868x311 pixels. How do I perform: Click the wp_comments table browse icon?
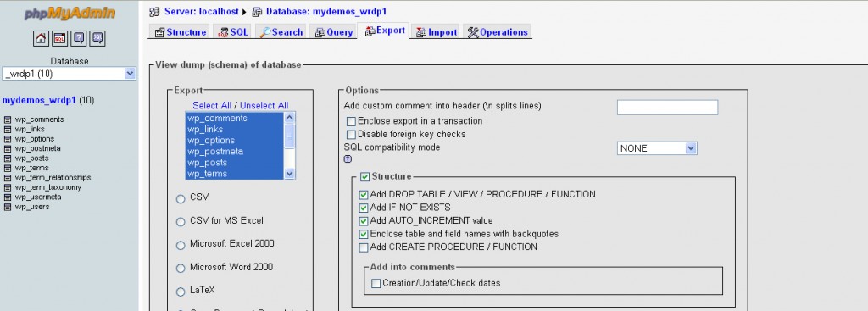pyautogui.click(x=7, y=119)
